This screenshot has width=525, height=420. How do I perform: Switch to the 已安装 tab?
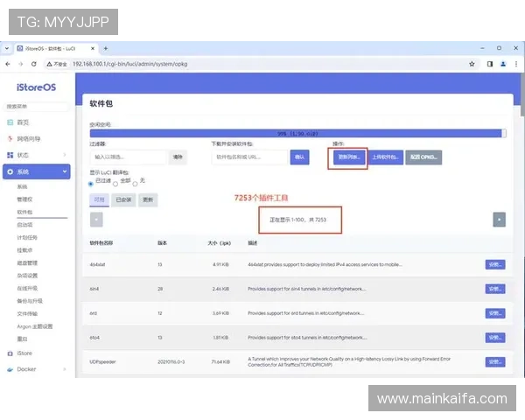click(x=123, y=199)
